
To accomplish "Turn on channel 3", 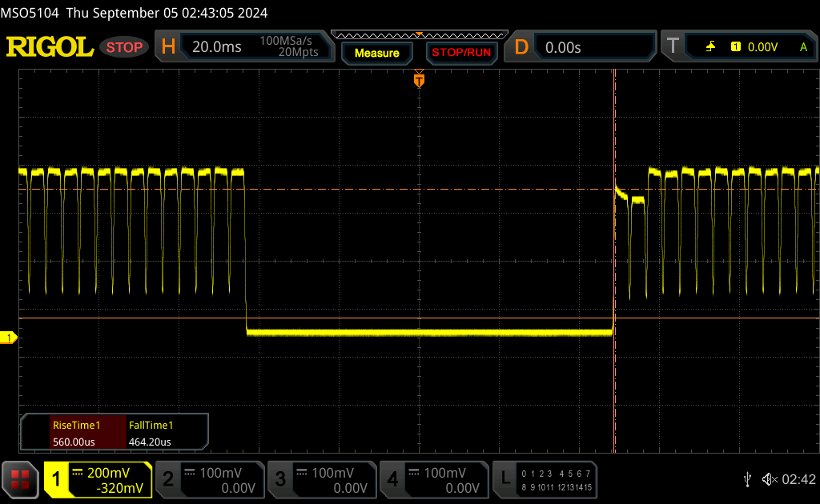I will tap(321, 479).
